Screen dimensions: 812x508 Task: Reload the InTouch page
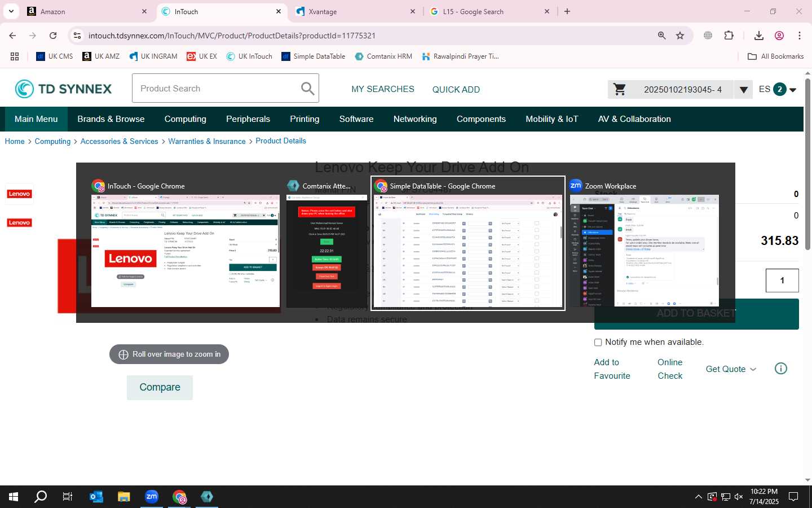(53, 36)
